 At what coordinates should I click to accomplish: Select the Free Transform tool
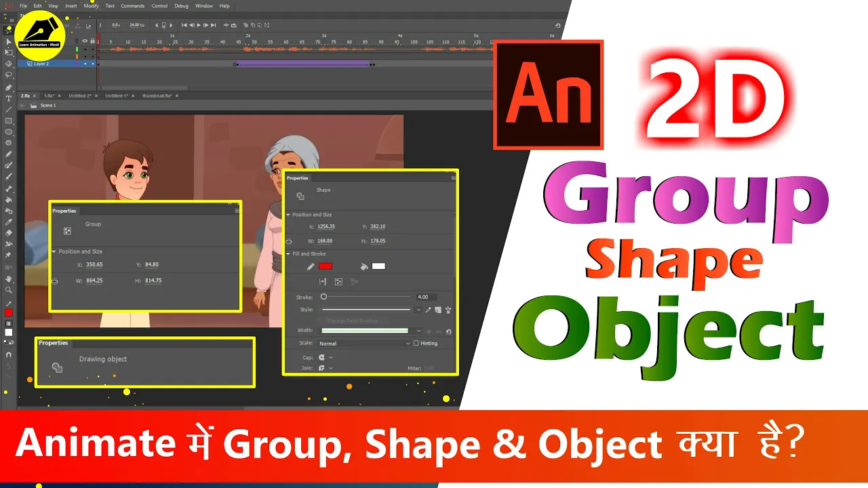click(9, 52)
